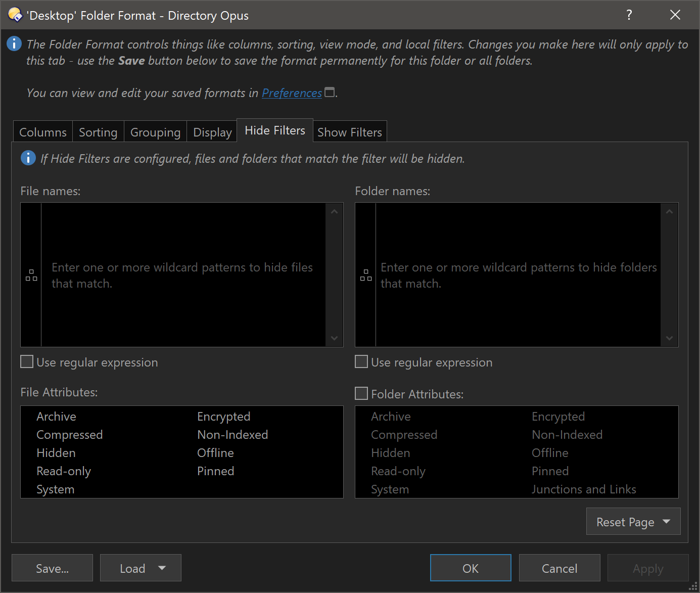Toggle Offline in File Attributes list
The height and width of the screenshot is (593, 700).
coord(215,453)
